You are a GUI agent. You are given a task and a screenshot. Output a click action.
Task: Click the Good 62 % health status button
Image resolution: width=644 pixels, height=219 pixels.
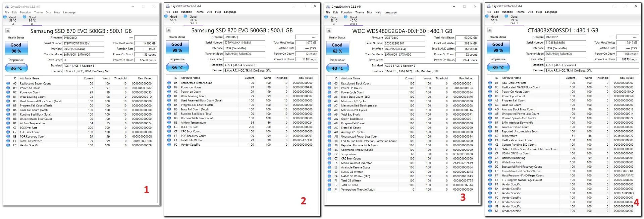[x=337, y=48]
